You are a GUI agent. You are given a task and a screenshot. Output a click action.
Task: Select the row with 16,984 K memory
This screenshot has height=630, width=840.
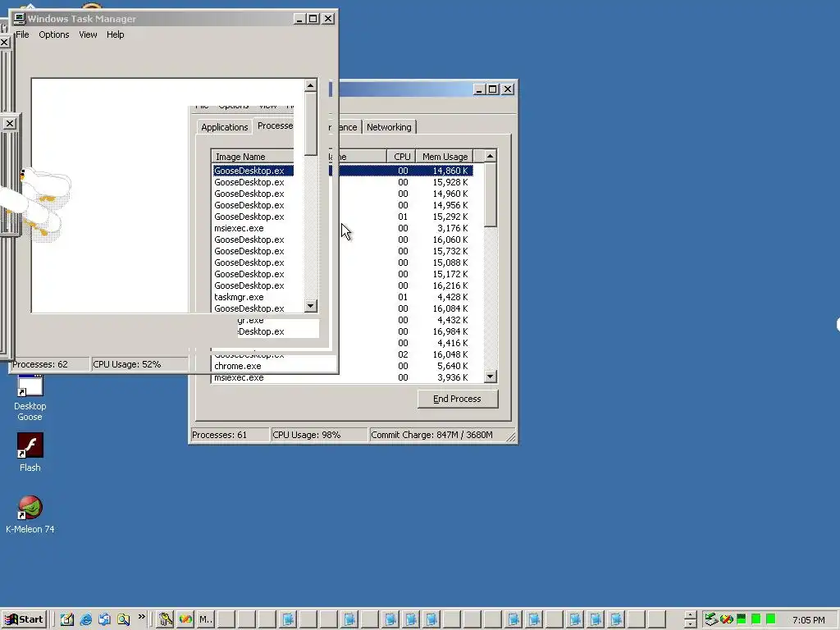343,331
